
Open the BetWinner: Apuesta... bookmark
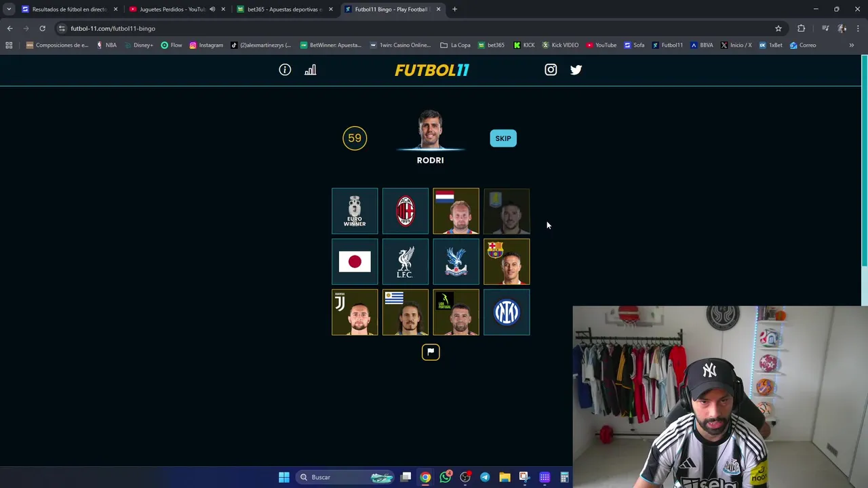(x=330, y=45)
